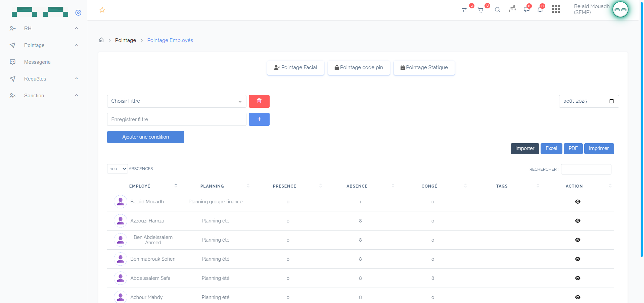Sort table by Presence column
644x303 pixels.
coord(288,186)
